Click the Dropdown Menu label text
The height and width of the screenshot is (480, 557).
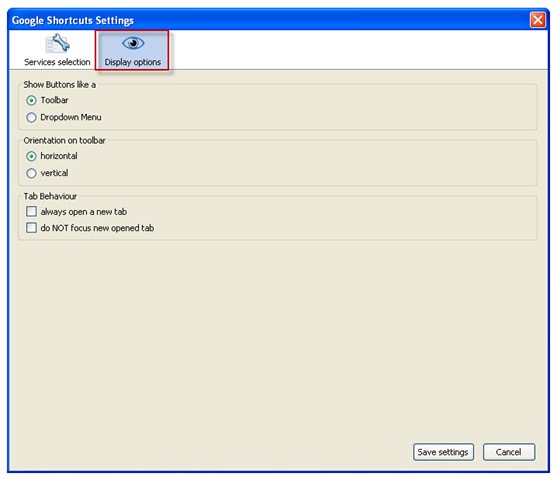[71, 117]
